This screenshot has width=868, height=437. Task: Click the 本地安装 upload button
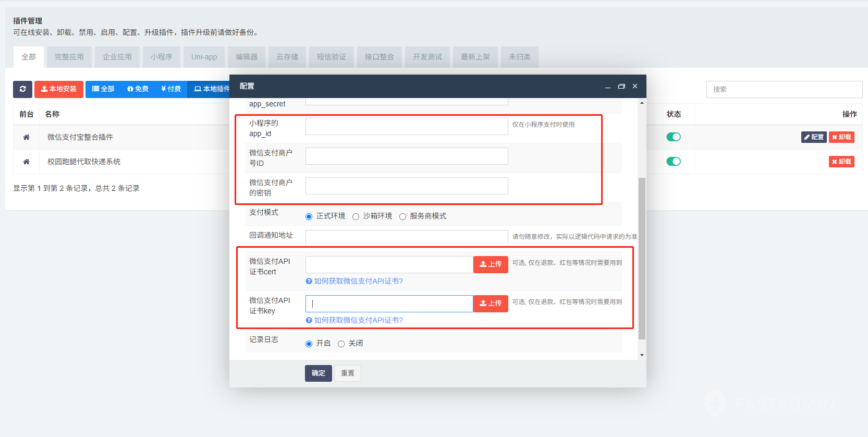[59, 89]
